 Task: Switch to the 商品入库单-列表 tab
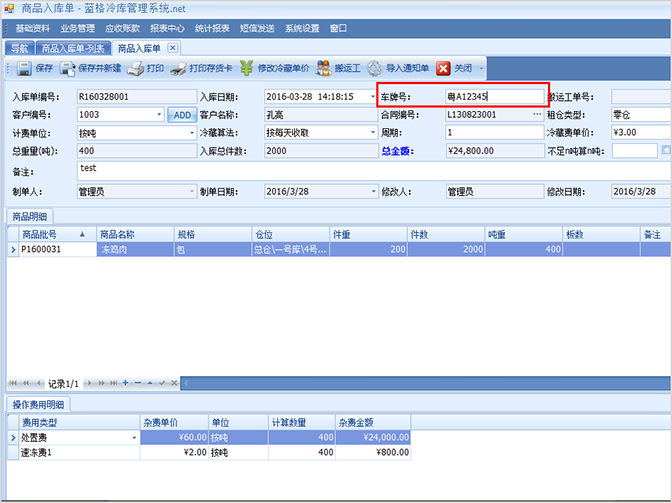pyautogui.click(x=73, y=48)
